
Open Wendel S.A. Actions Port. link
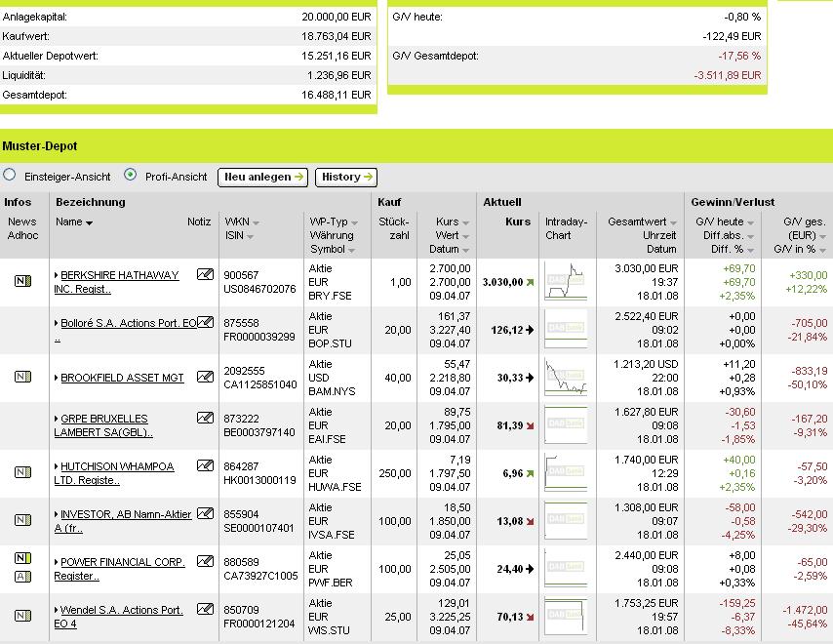[x=118, y=617]
